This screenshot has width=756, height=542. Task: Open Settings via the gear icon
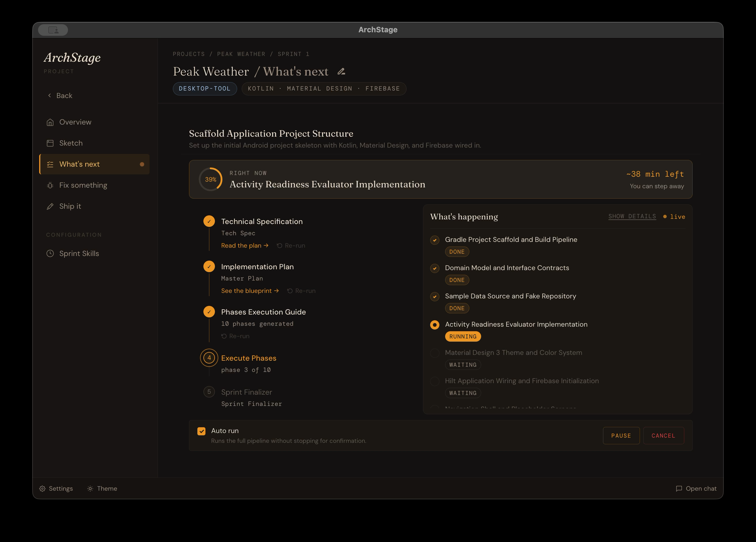coord(42,489)
